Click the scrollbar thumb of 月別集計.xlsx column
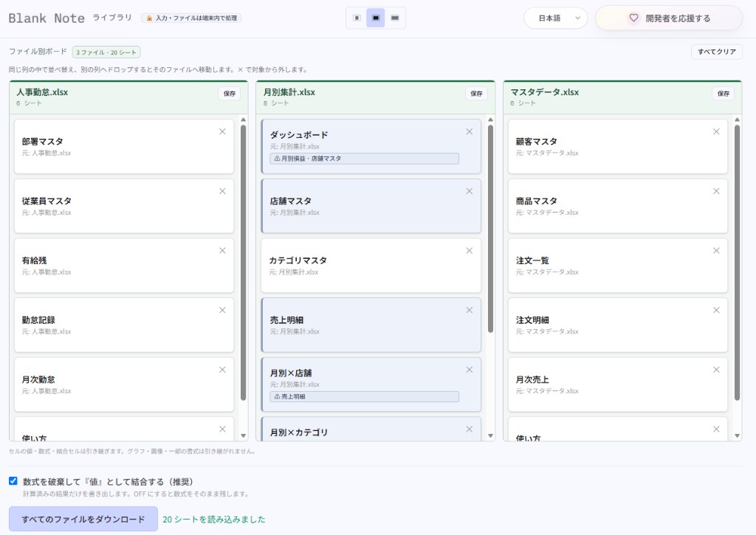756x535 pixels. [490, 229]
